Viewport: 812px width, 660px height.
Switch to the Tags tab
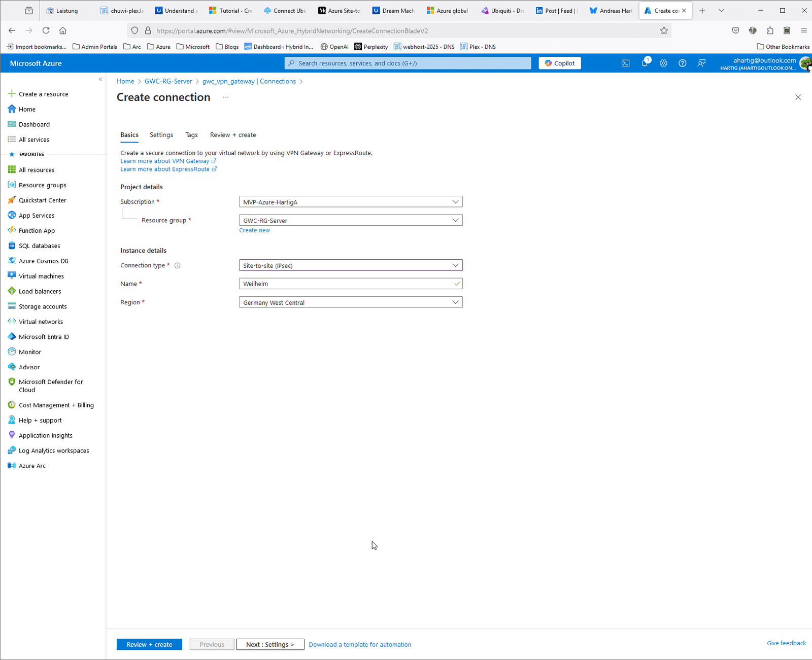(191, 134)
